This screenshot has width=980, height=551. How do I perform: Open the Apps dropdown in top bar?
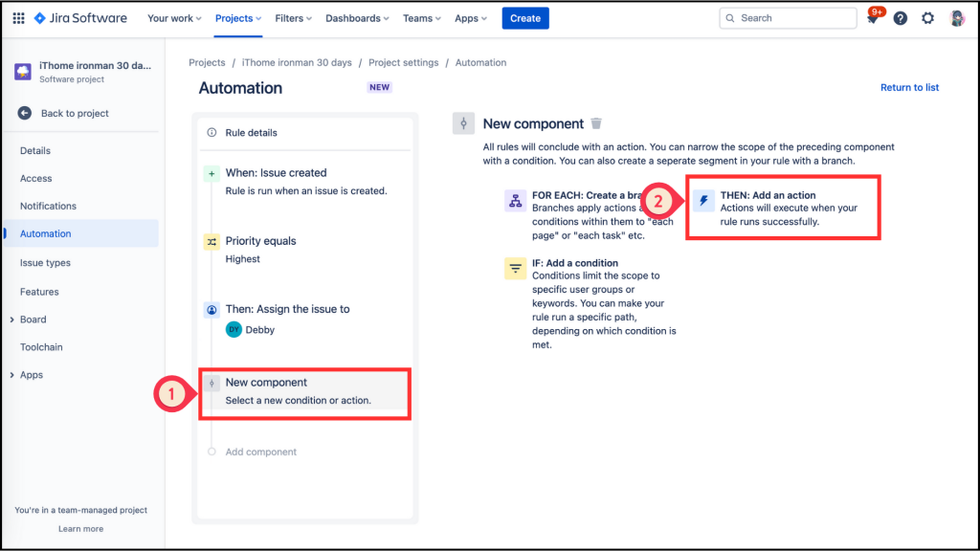pyautogui.click(x=471, y=18)
